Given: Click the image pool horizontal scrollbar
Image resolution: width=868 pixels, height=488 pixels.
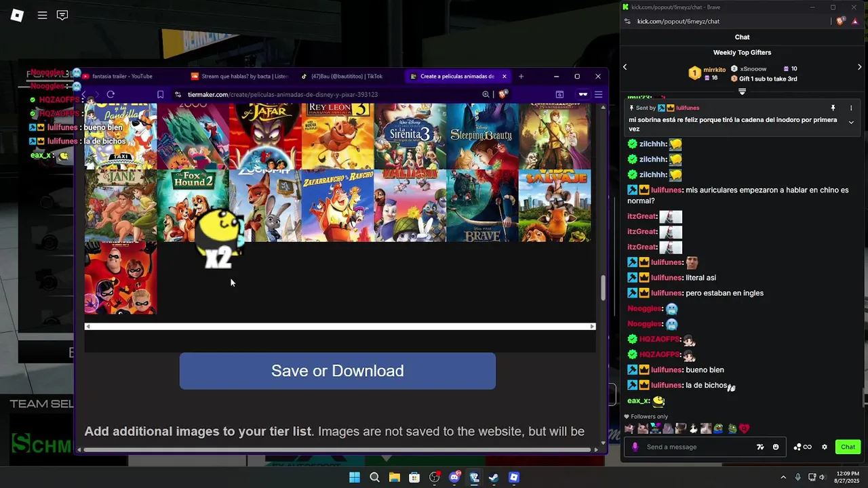Looking at the screenshot, I should click(x=340, y=327).
